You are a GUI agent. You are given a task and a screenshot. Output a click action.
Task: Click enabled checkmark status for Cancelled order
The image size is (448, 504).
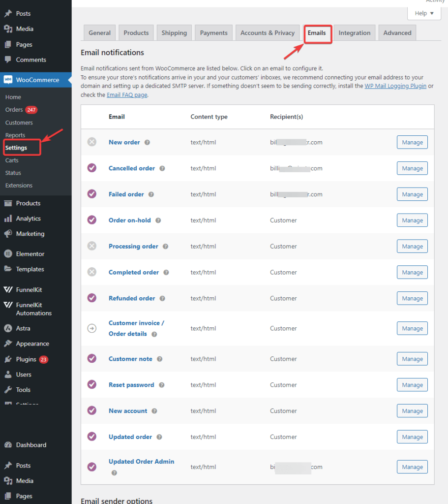point(92,168)
